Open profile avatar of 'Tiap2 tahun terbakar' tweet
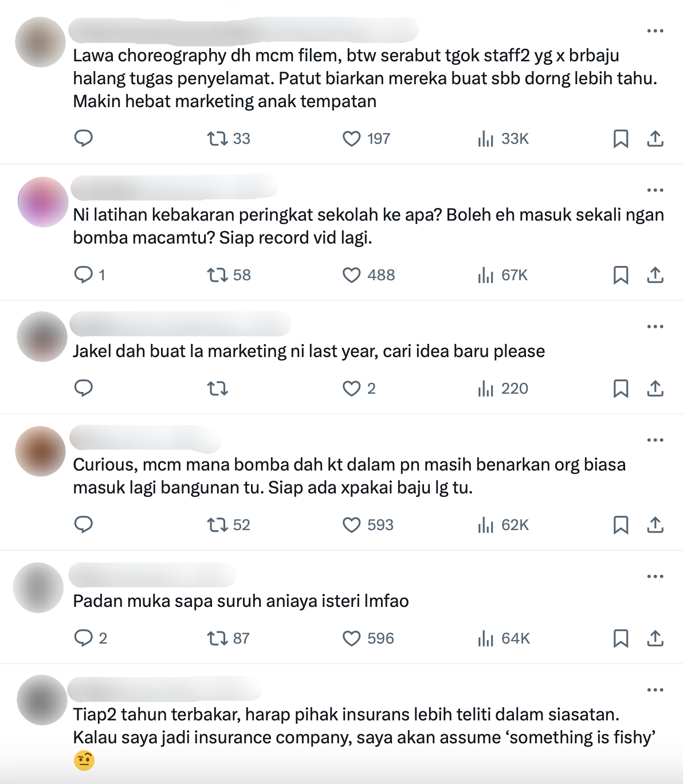This screenshot has width=683, height=784. (x=42, y=700)
